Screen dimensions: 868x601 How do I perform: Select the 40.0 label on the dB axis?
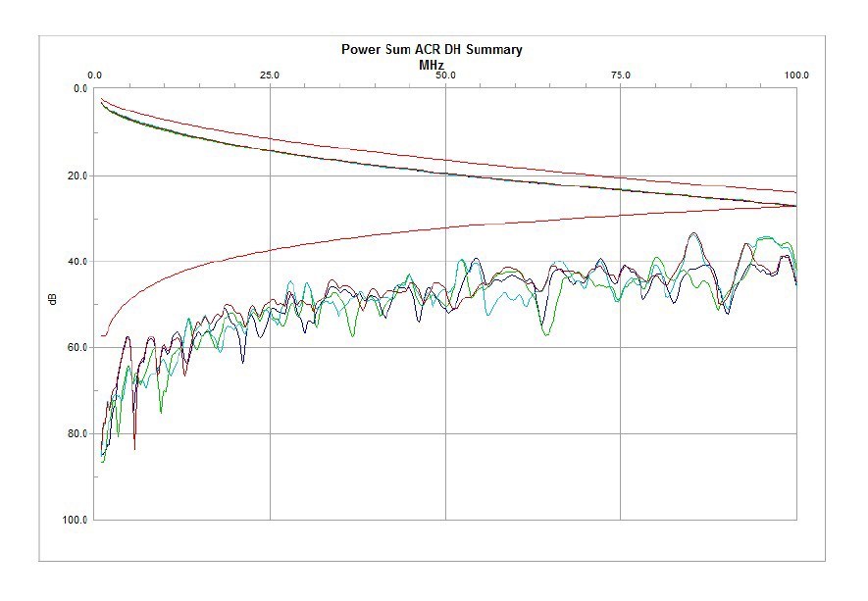click(x=77, y=262)
